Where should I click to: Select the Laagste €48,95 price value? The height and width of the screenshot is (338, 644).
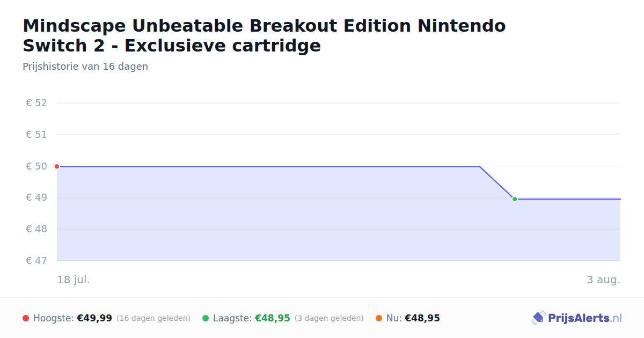click(273, 318)
